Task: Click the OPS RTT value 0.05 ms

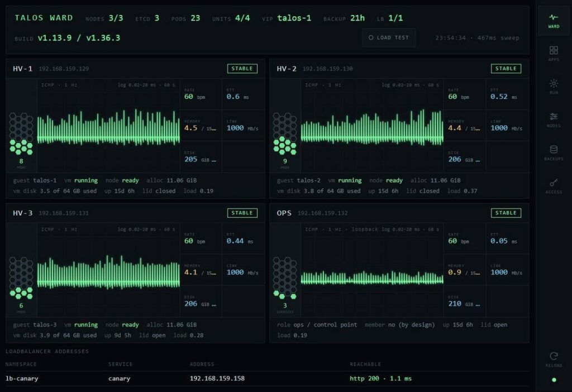Action: pos(503,241)
